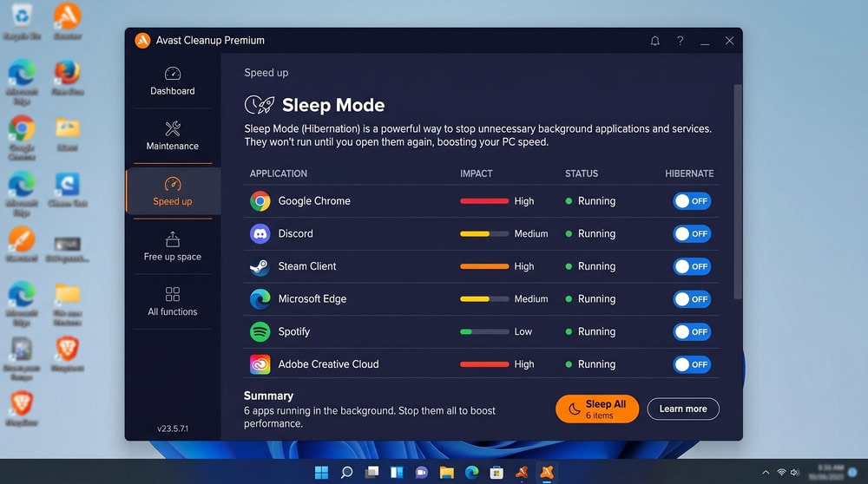Screen dimensions: 868x484
Task: Open Free up space section
Action: click(172, 246)
